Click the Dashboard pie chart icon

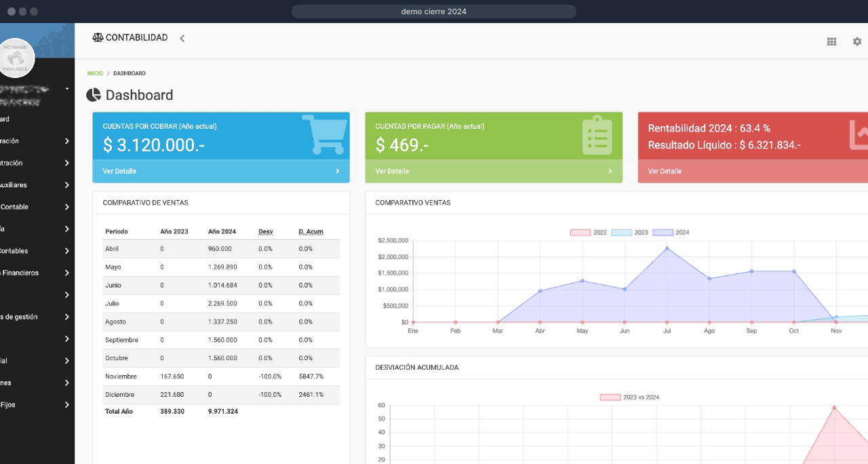point(94,95)
